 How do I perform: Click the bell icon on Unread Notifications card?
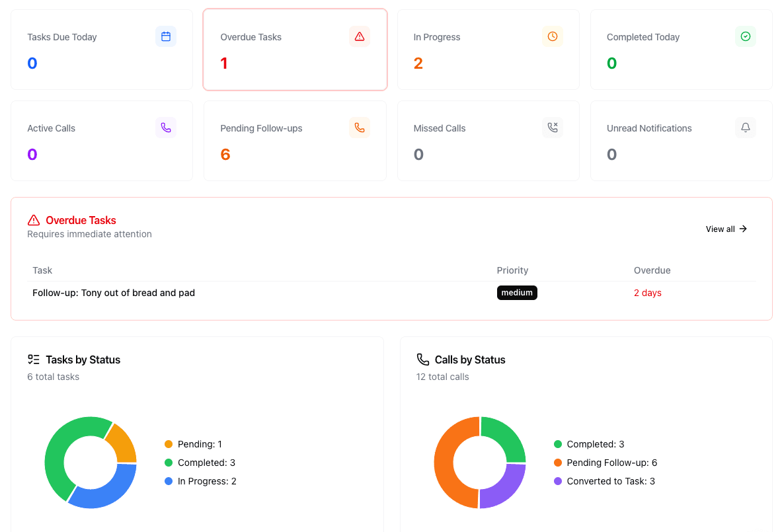pyautogui.click(x=746, y=127)
